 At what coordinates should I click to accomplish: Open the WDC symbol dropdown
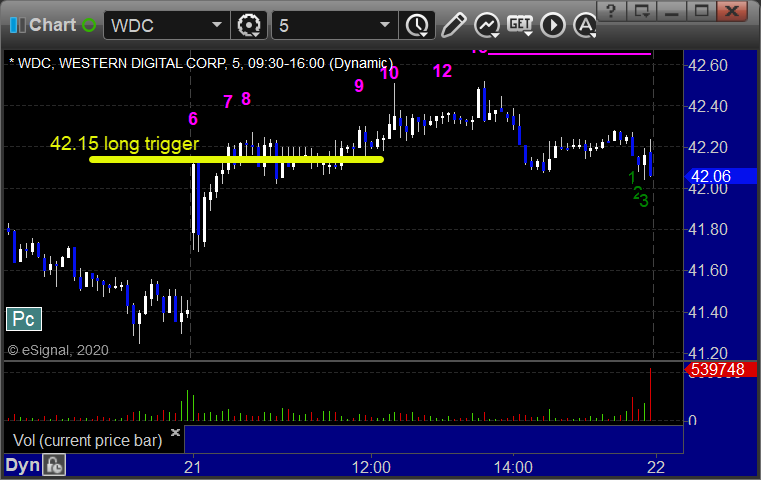pyautogui.click(x=217, y=25)
